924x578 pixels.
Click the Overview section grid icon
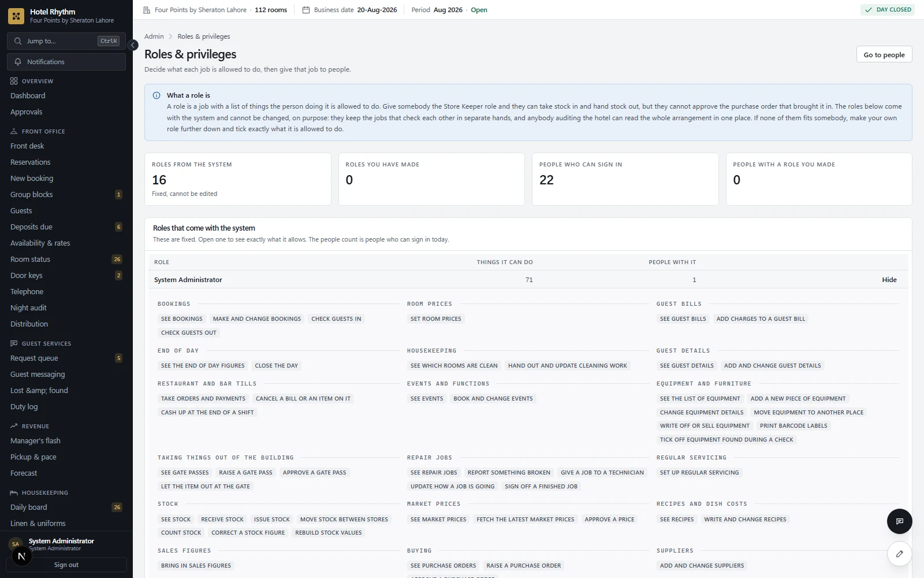(x=14, y=81)
